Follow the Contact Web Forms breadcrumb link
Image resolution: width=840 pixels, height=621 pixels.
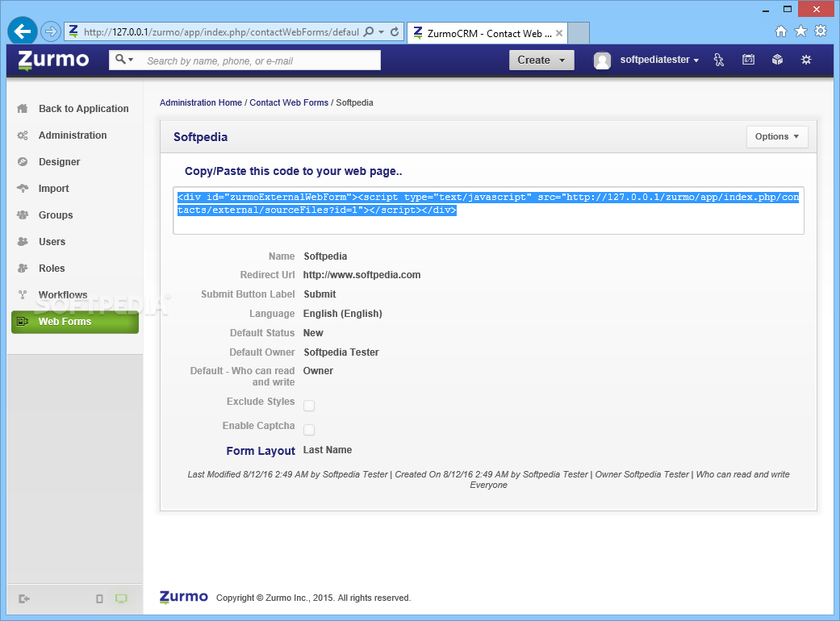[289, 102]
